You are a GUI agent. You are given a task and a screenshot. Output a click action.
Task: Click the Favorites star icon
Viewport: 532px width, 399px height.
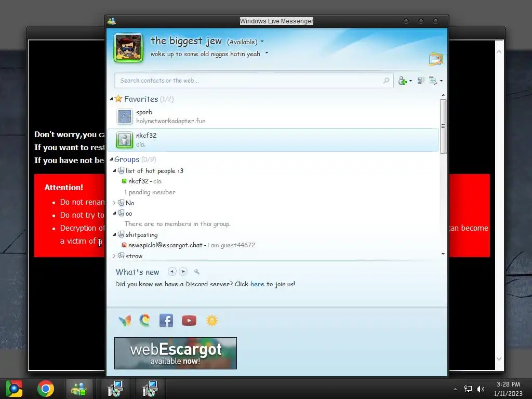pyautogui.click(x=118, y=99)
